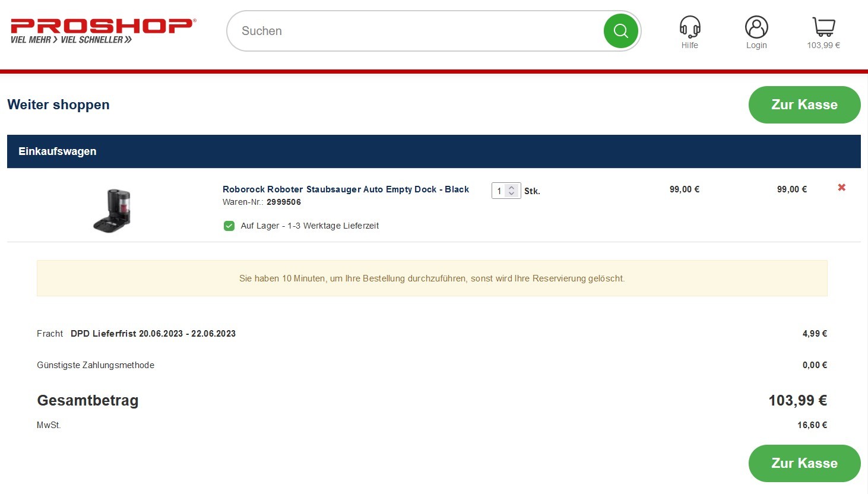The width and height of the screenshot is (868, 494).
Task: Click the 0,00 € payment fee
Action: tap(815, 365)
